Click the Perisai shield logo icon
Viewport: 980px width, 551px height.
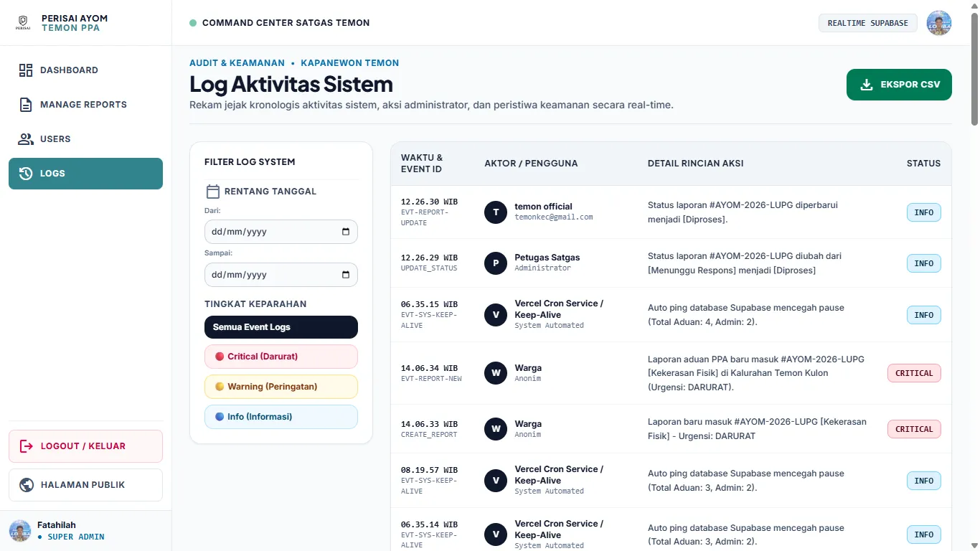tap(24, 22)
